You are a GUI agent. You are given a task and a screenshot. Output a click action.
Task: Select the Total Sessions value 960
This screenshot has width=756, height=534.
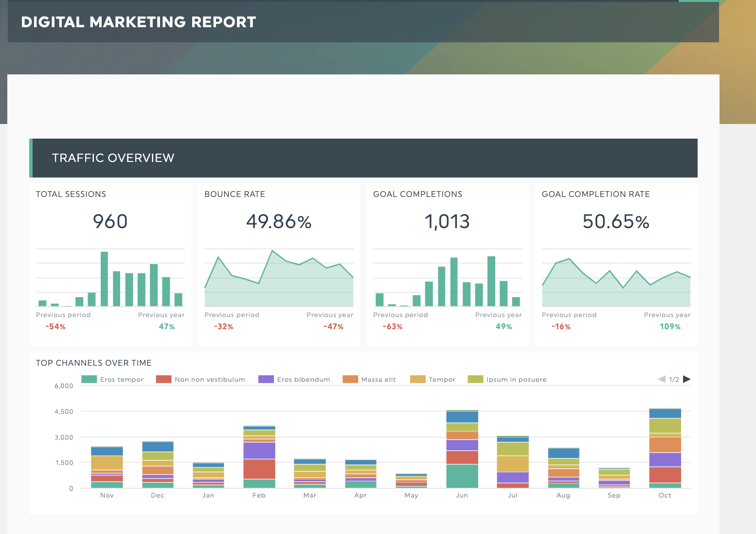110,222
